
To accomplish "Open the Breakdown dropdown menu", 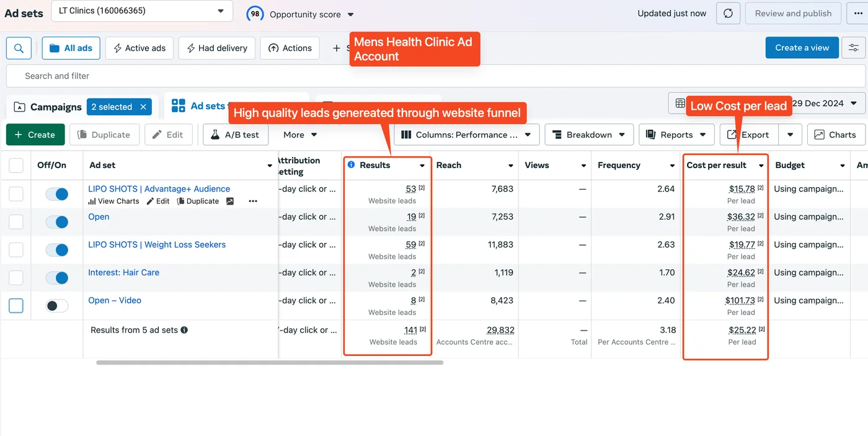I will coord(589,135).
